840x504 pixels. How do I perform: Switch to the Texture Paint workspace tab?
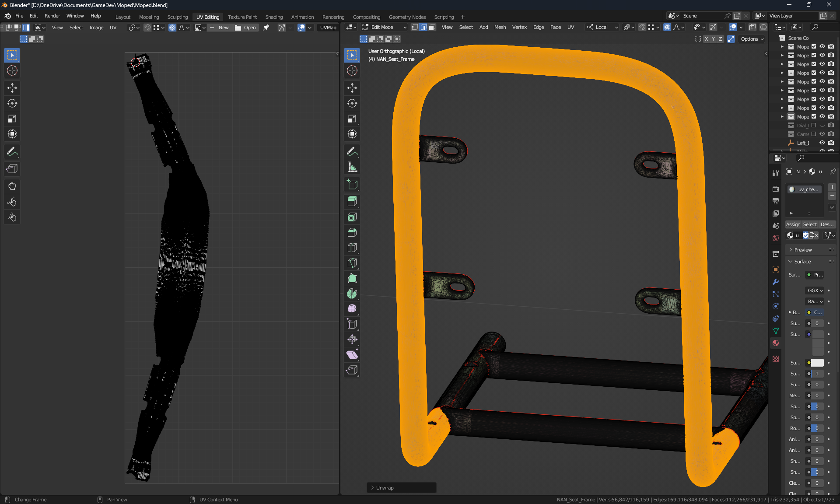[x=242, y=17]
